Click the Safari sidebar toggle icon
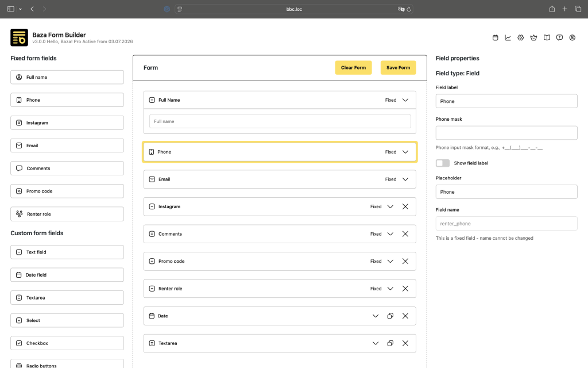 [11, 9]
